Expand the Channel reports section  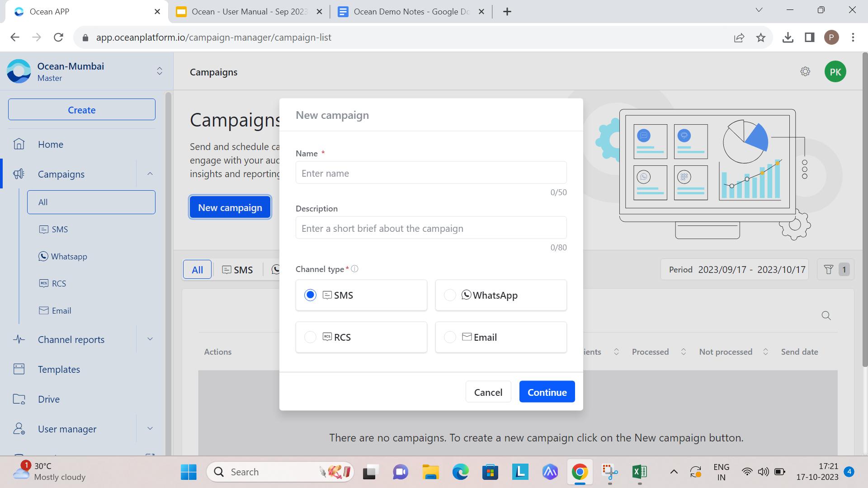(x=150, y=339)
